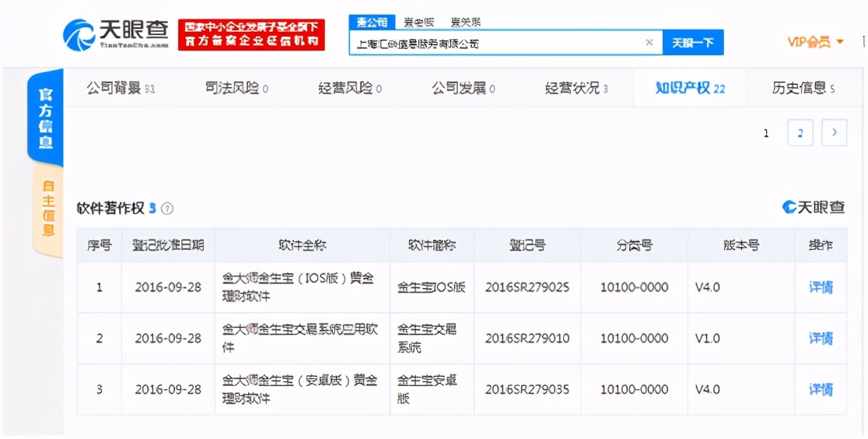Viewport: 868px width, 439px height.
Task: Open the 经营状况 tab
Action: coord(576,88)
